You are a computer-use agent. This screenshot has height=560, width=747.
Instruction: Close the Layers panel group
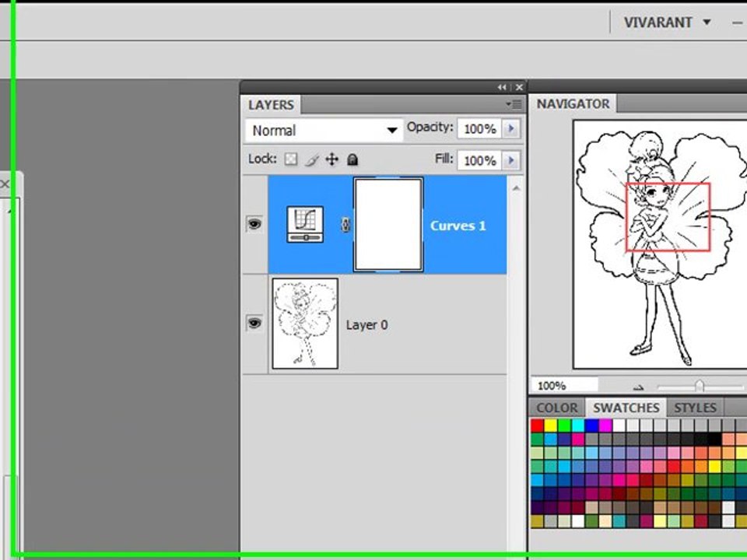coord(519,87)
